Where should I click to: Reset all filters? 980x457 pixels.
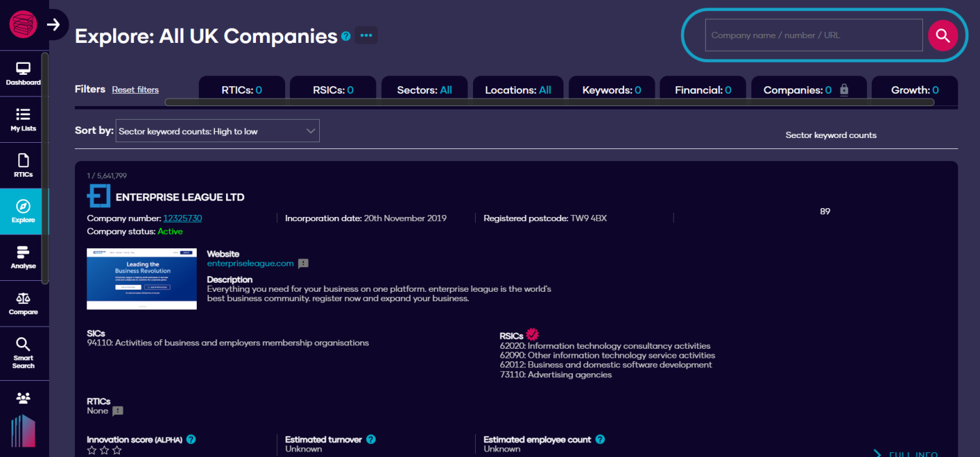pos(135,90)
